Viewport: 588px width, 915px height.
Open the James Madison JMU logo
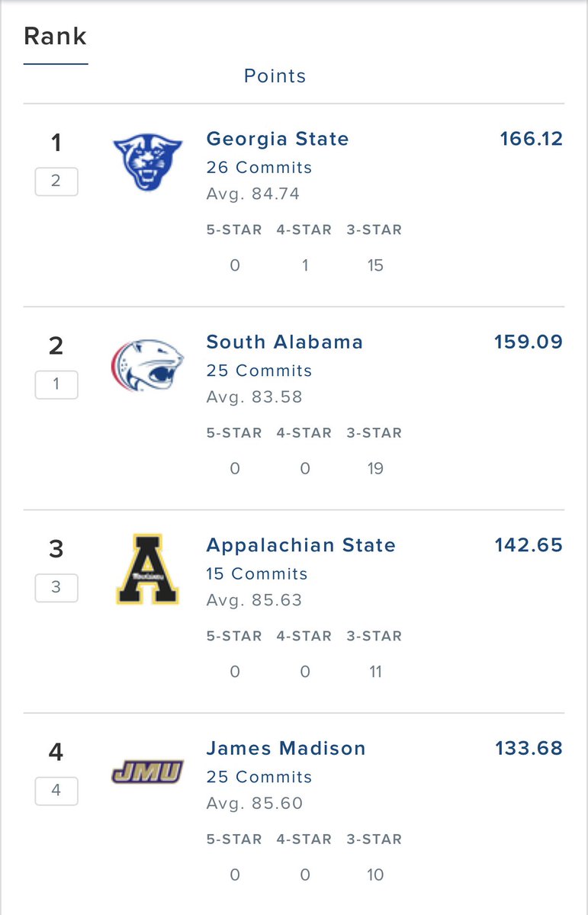tap(148, 773)
